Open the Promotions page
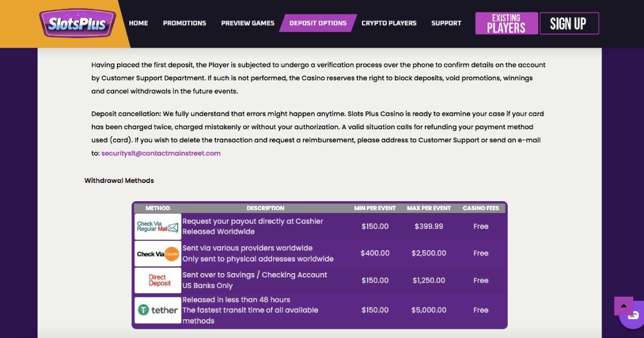This screenshot has height=338, width=644. (185, 23)
